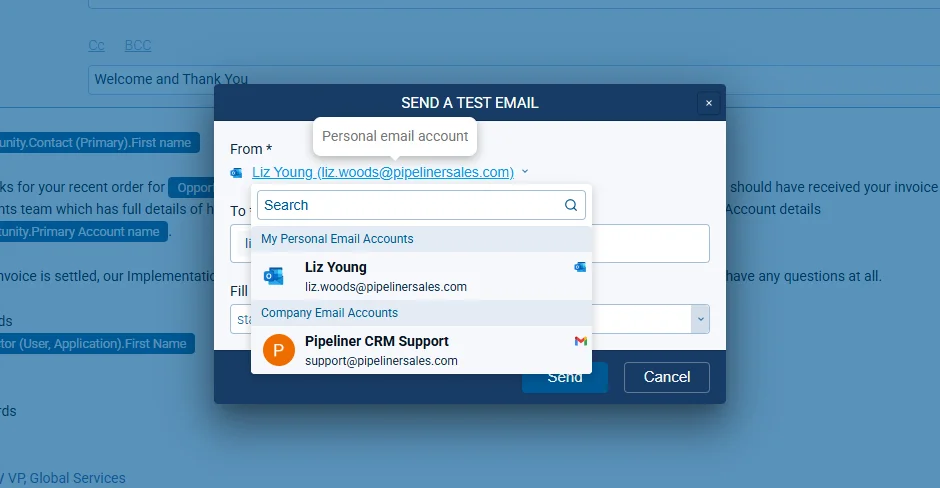Image resolution: width=940 pixels, height=488 pixels.
Task: Click the (User, Application).First Name merge tag
Action: [96, 344]
